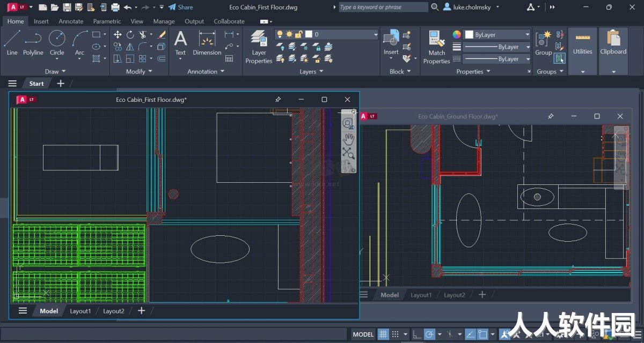The height and width of the screenshot is (343, 644).
Task: Open the layer selection dropdown
Action: click(x=376, y=34)
